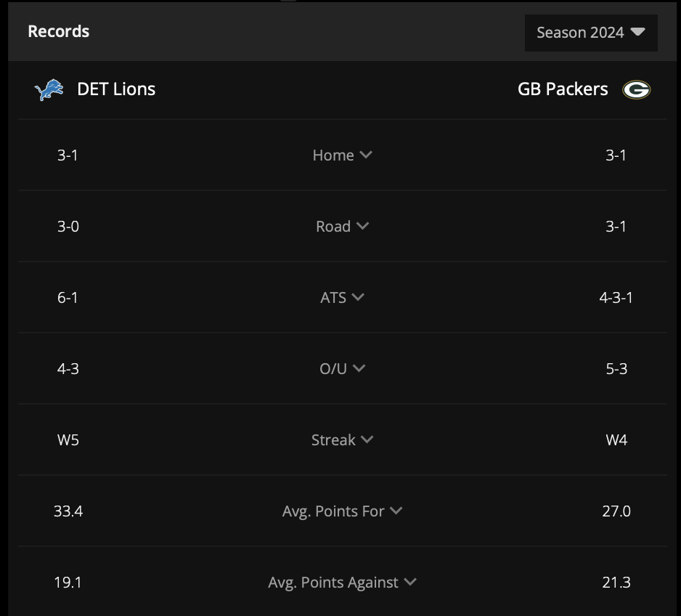Click the Packers W4 streak value
The image size is (681, 616).
[x=616, y=440]
